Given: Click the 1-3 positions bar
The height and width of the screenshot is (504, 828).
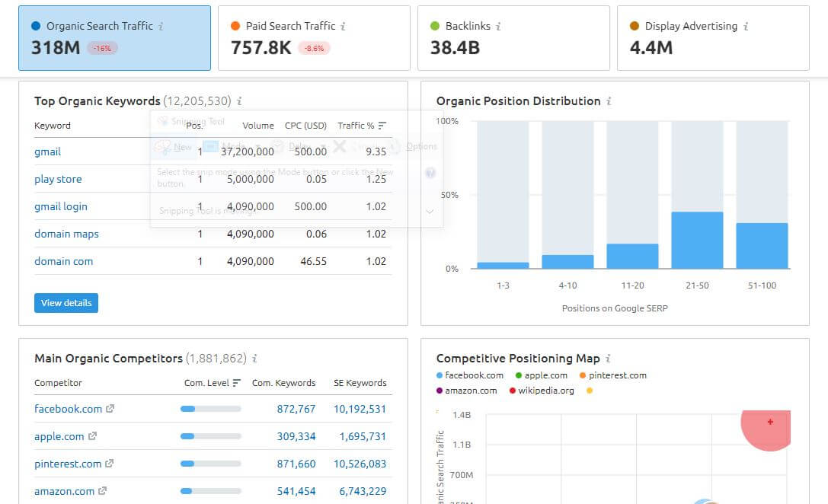Looking at the screenshot, I should (x=503, y=266).
